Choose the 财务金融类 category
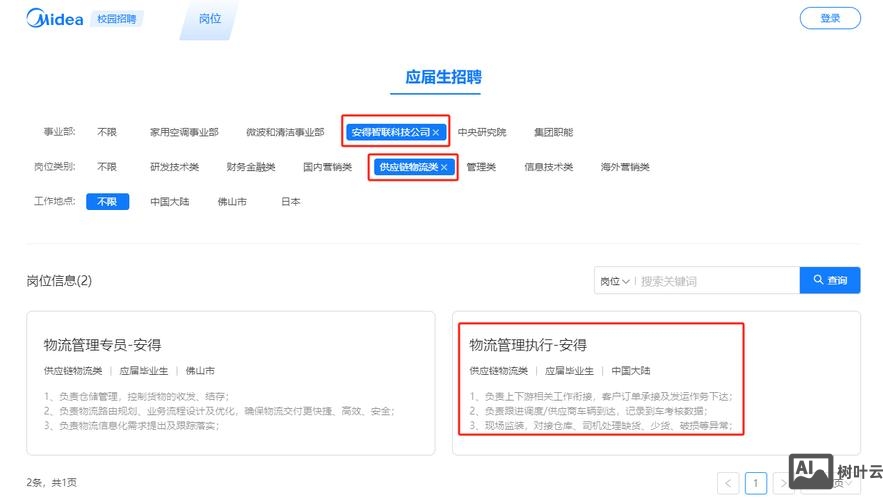The width and height of the screenshot is (891, 500). pyautogui.click(x=251, y=167)
